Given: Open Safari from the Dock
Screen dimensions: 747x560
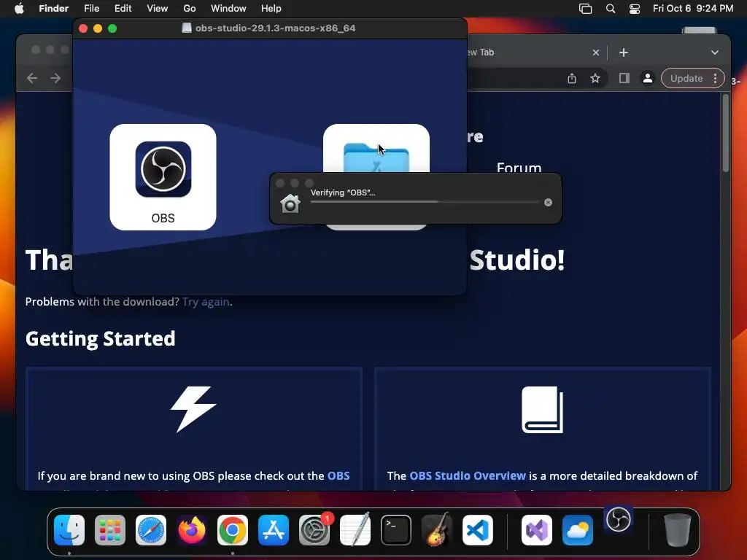Looking at the screenshot, I should pyautogui.click(x=151, y=530).
